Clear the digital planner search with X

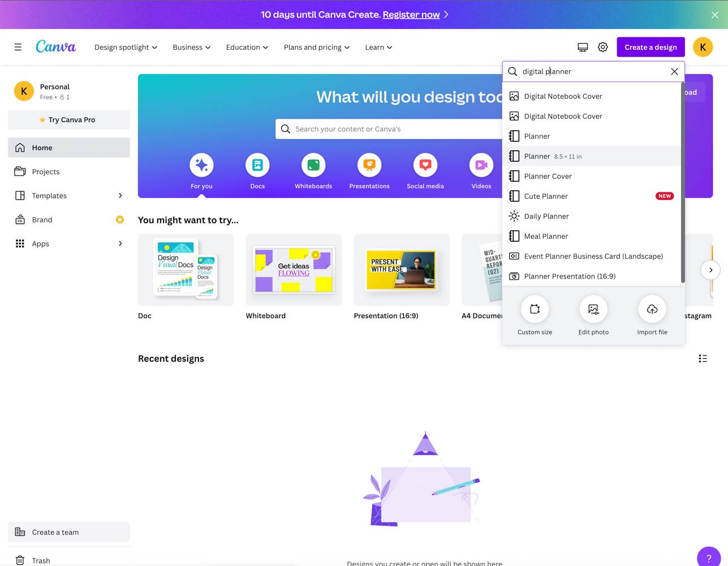coord(674,71)
